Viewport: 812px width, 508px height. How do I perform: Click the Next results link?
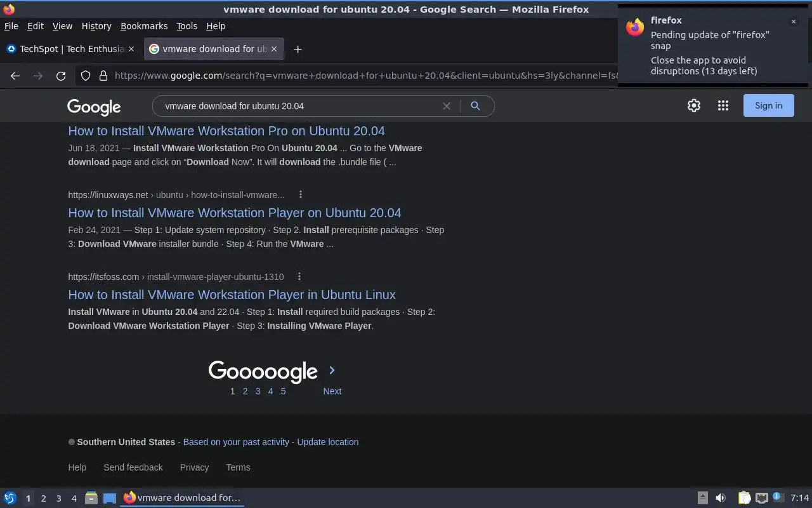click(332, 391)
